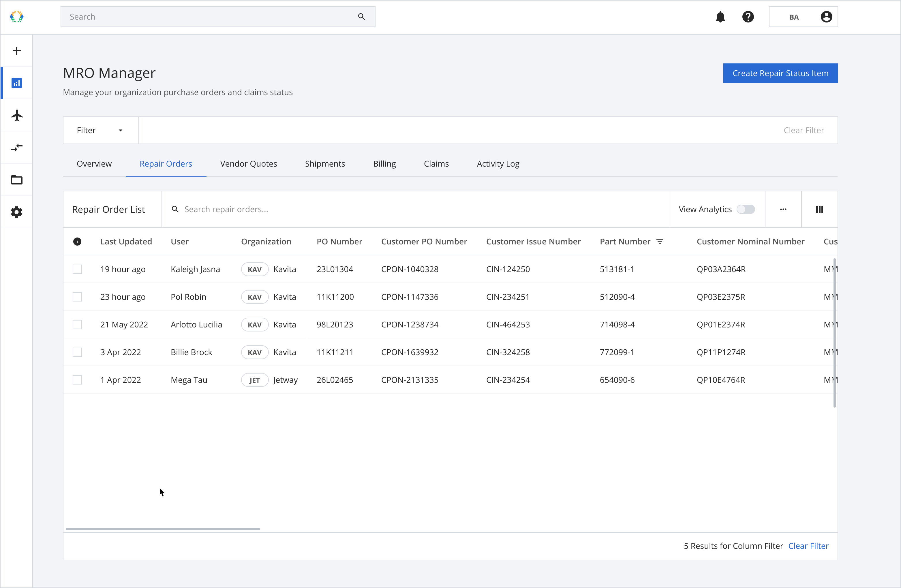Select the analytics chart sidebar icon
This screenshot has width=901, height=588.
[x=17, y=83]
